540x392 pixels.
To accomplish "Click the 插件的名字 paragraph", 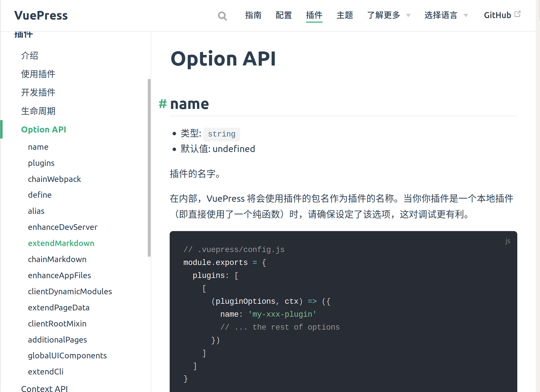I will pyautogui.click(x=196, y=174).
